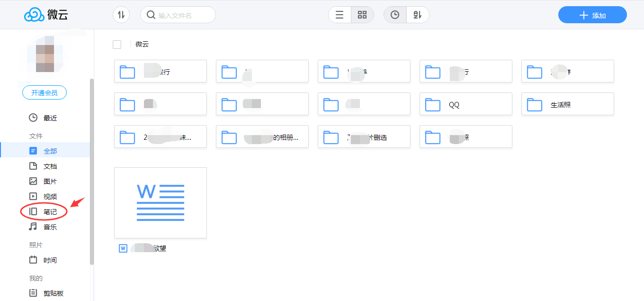
Task: Click the 视频 play icon
Action: point(33,196)
